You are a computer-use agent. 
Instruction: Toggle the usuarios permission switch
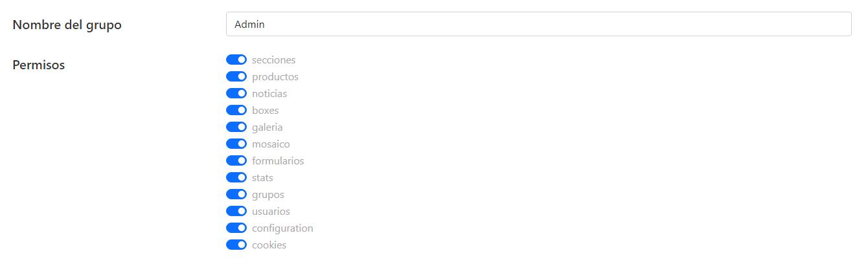pos(236,211)
